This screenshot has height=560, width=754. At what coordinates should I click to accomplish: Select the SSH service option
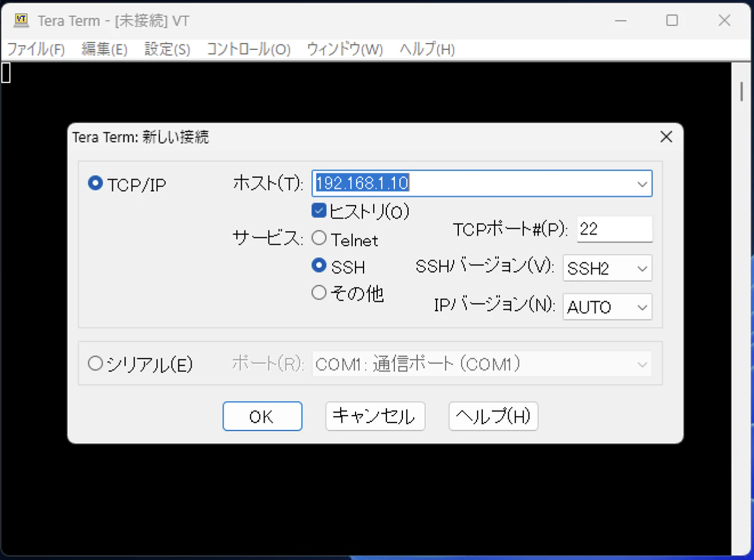pyautogui.click(x=319, y=266)
